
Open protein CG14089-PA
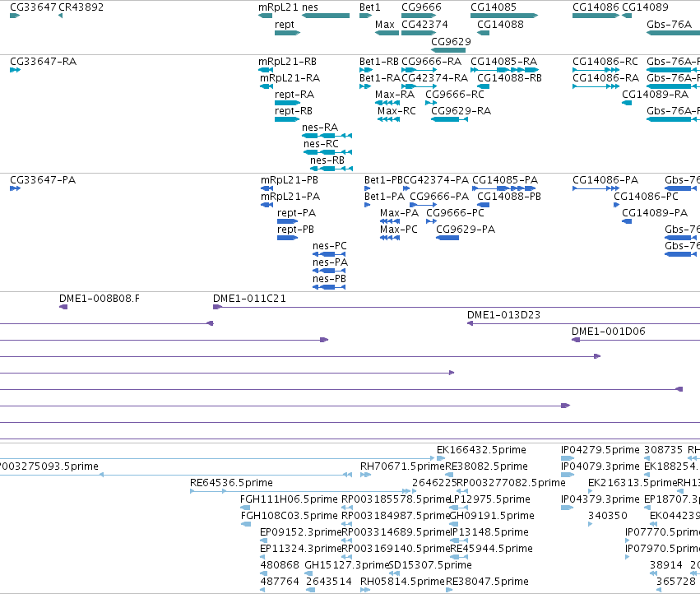coord(655,213)
